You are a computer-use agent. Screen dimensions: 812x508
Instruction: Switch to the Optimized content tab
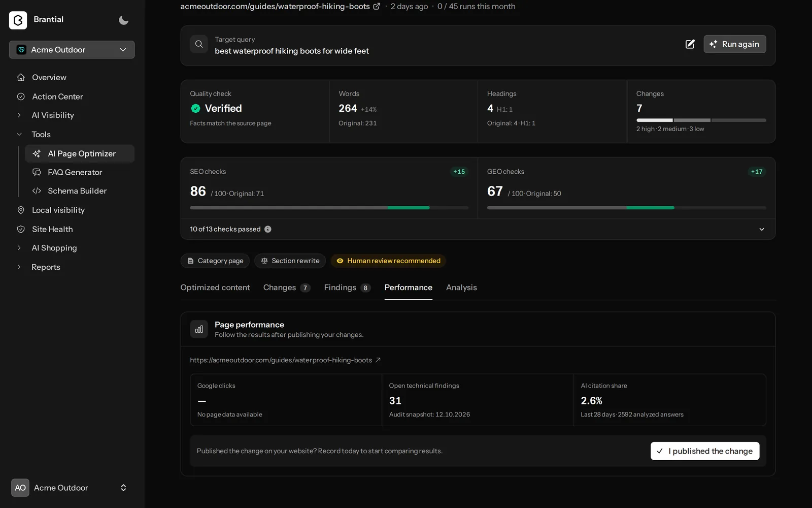coord(215,288)
